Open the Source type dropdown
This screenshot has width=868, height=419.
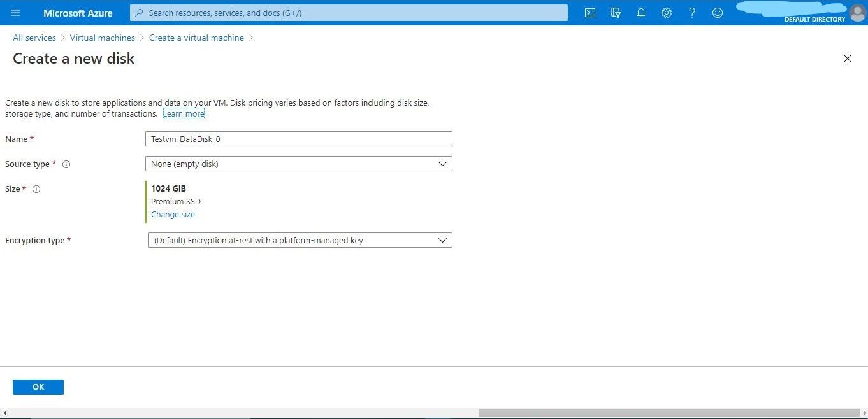(x=298, y=164)
